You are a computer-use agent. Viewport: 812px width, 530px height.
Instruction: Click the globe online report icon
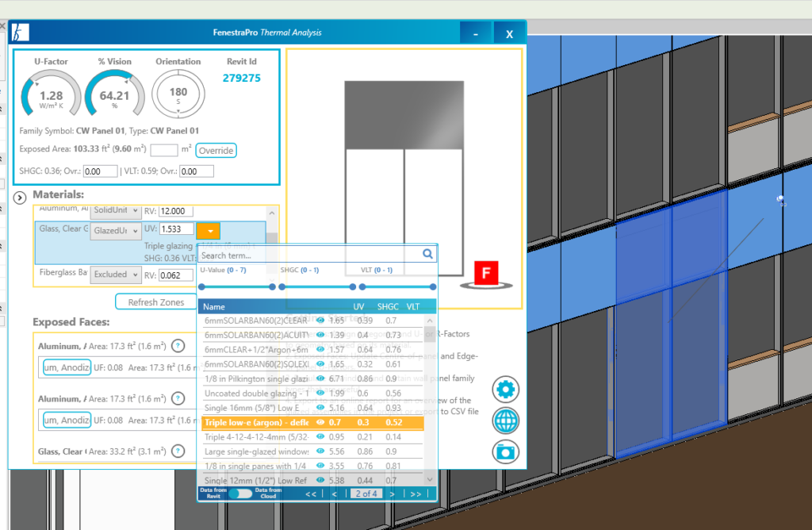click(505, 421)
